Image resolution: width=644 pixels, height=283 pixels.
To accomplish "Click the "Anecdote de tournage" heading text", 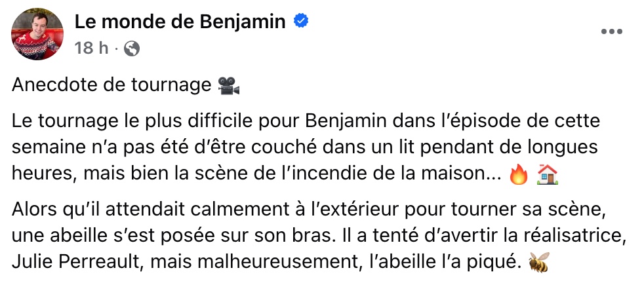I will click(x=113, y=85).
